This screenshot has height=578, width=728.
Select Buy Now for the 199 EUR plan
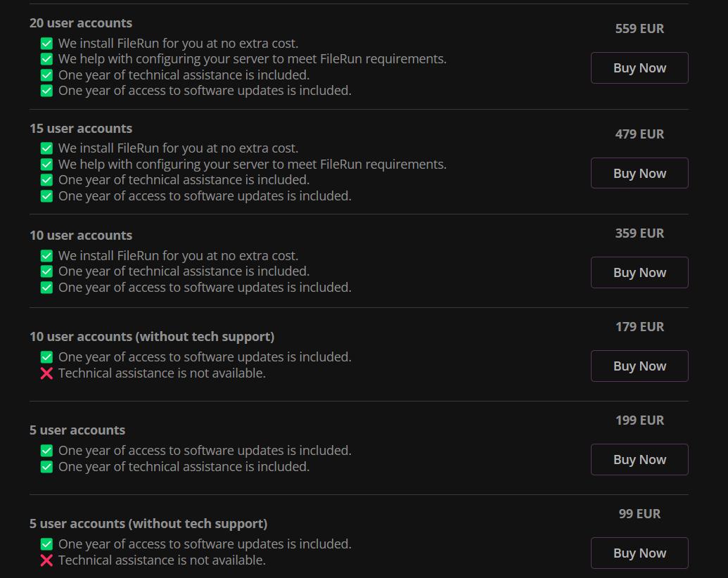(639, 460)
